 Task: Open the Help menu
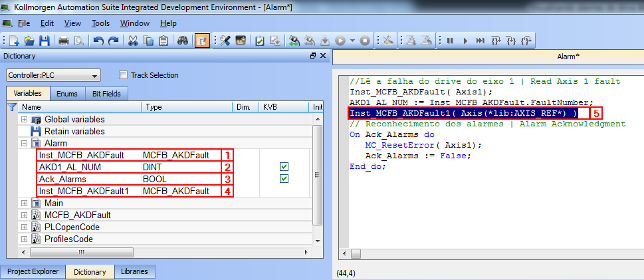[x=168, y=23]
